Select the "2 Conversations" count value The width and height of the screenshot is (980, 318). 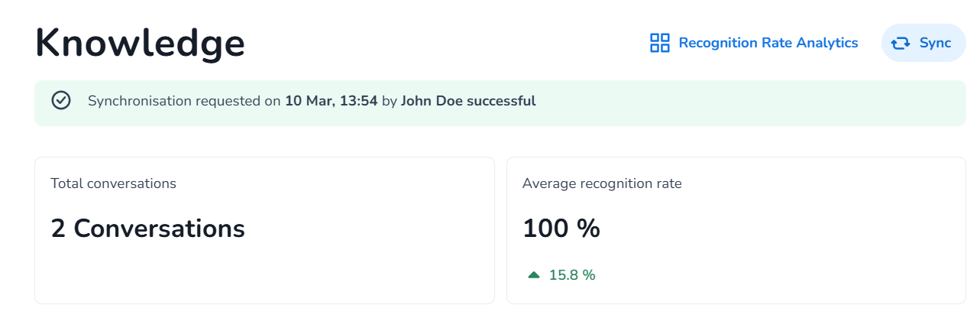point(147,229)
